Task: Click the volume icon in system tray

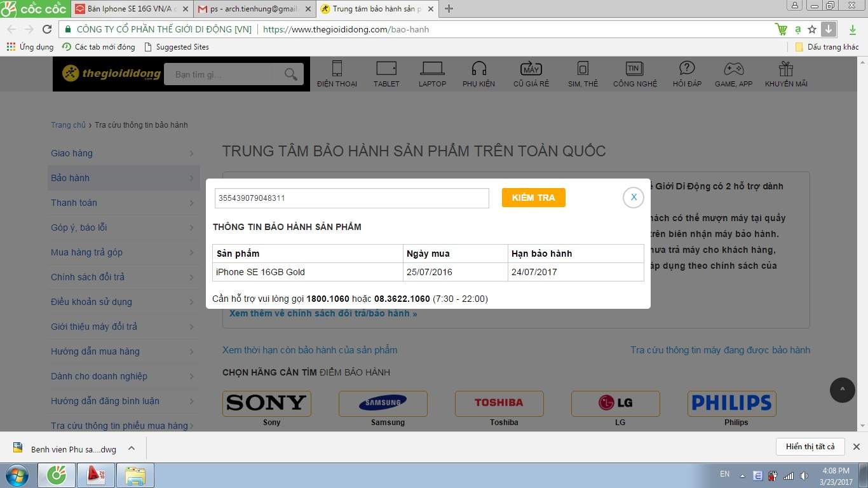Action: [804, 476]
